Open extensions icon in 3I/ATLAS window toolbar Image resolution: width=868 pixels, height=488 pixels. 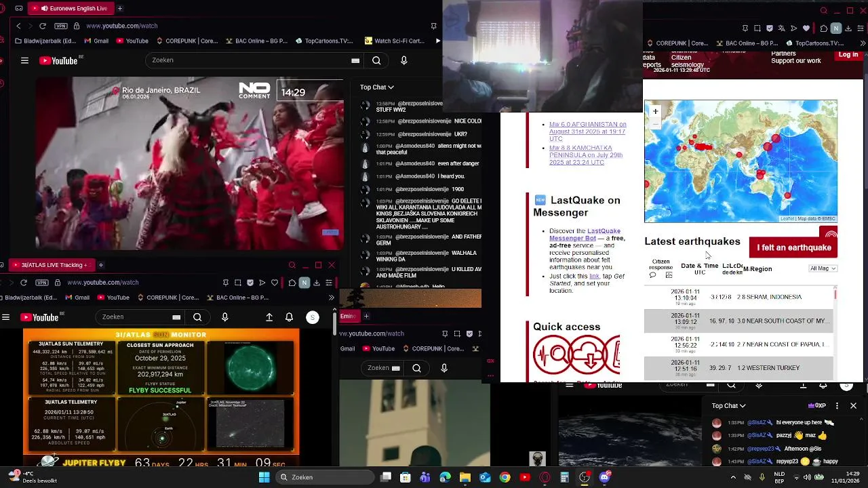tap(292, 283)
